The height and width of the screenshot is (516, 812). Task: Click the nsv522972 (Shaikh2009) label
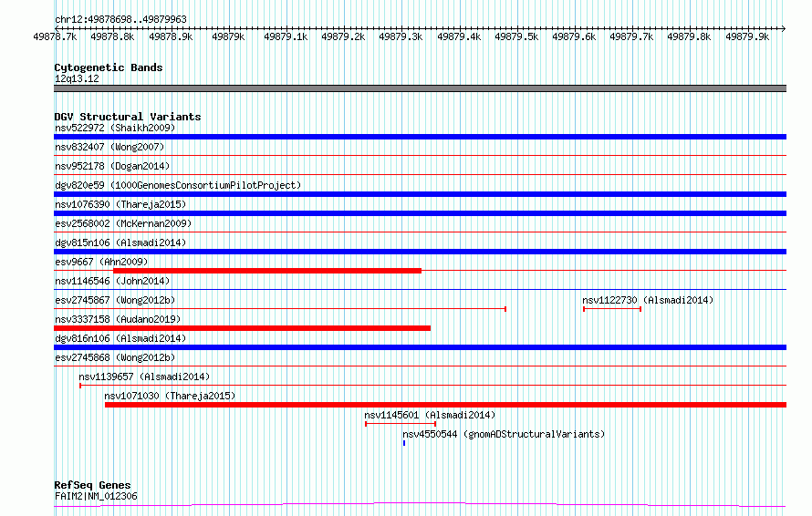(x=115, y=128)
